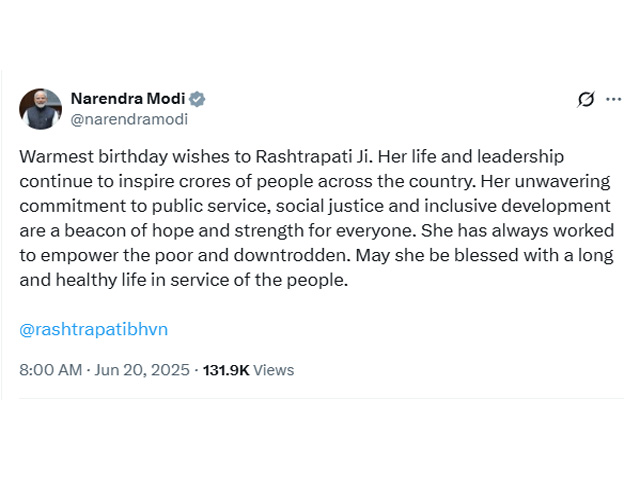Click the 8:00 AM timestamp
The image size is (640, 480).
coord(51,370)
